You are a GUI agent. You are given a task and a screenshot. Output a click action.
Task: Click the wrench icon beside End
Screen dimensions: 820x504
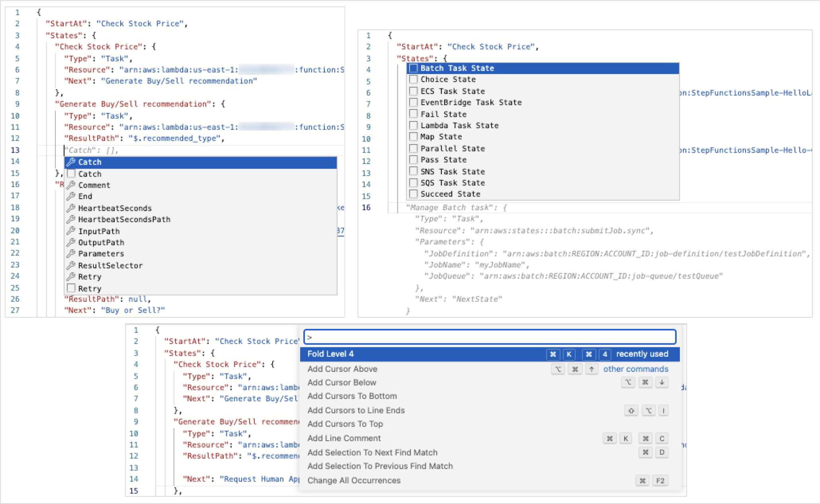(x=71, y=196)
